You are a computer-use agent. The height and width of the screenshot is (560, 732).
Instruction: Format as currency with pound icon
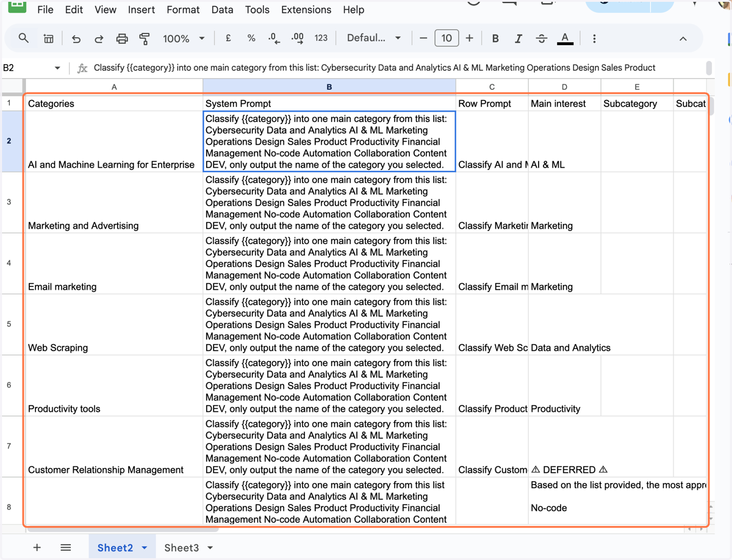[228, 38]
